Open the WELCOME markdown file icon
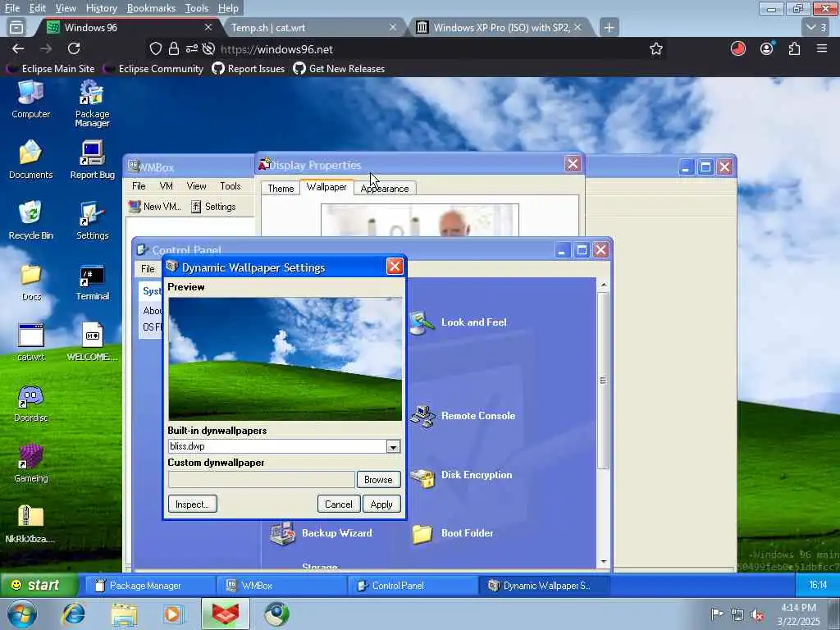The image size is (840, 630). [x=92, y=342]
